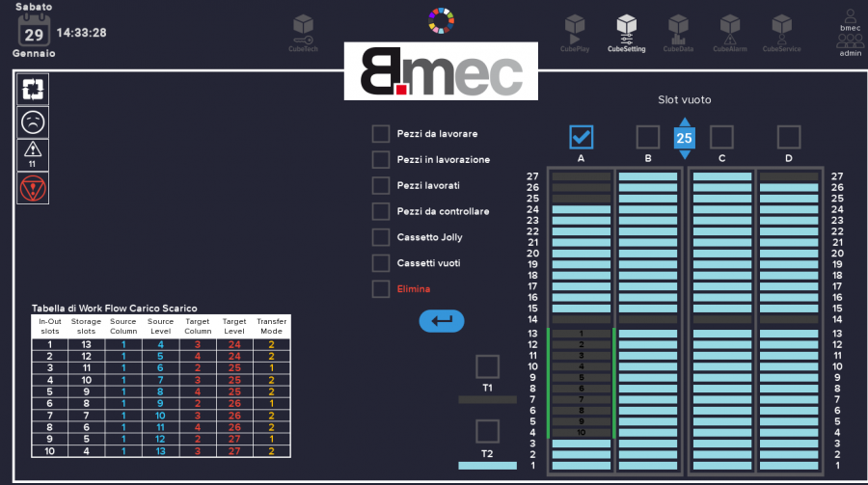Open the CubePlay module
Screen dimensions: 868x485
click(x=575, y=33)
